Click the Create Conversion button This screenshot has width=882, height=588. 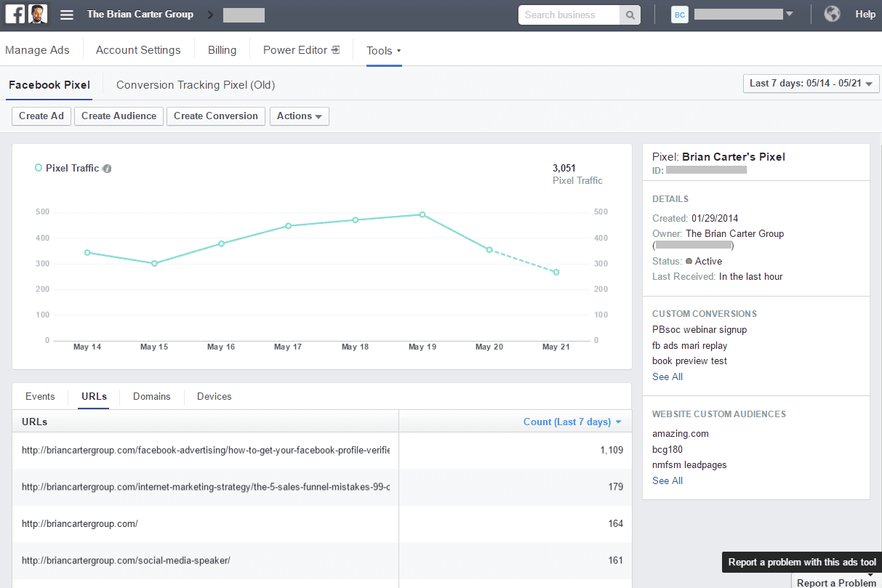215,116
